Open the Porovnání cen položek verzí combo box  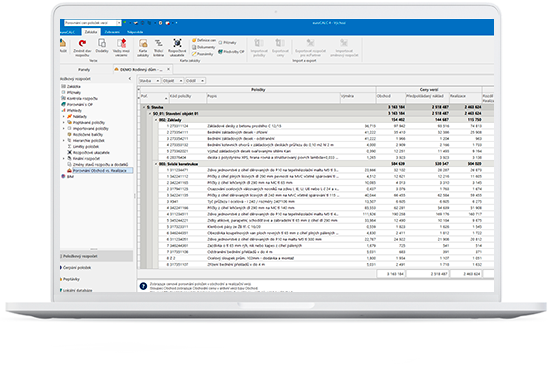(92, 23)
